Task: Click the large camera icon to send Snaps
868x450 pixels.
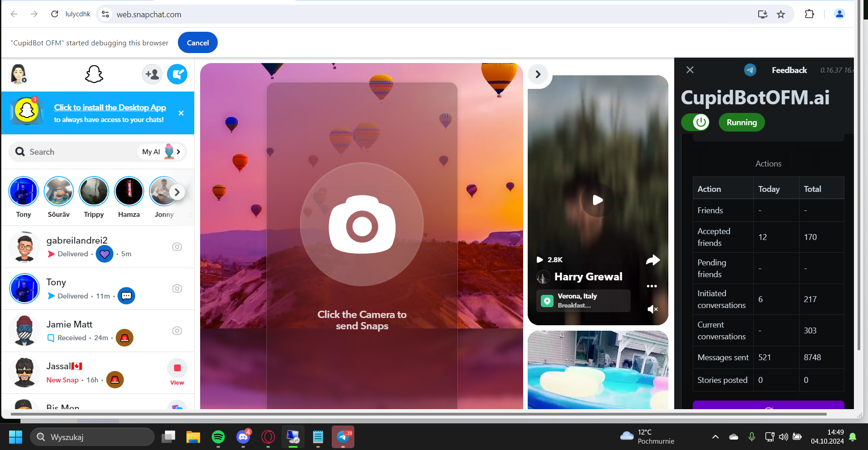Action: (x=362, y=225)
